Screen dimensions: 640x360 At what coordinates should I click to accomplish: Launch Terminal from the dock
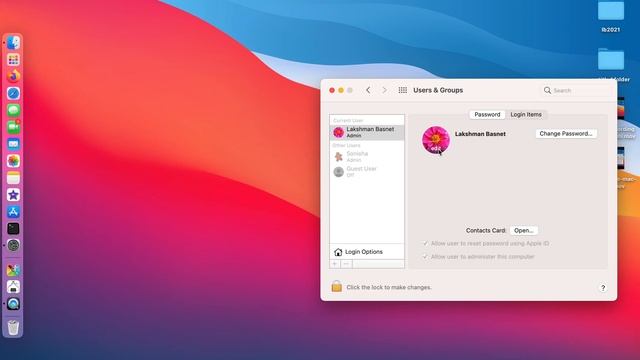pos(13,229)
